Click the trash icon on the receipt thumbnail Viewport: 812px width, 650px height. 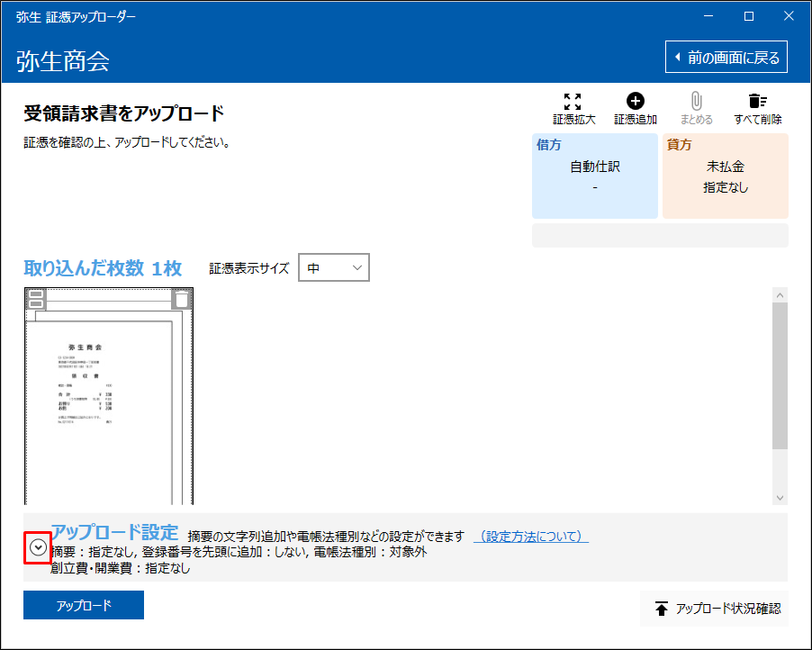click(181, 300)
